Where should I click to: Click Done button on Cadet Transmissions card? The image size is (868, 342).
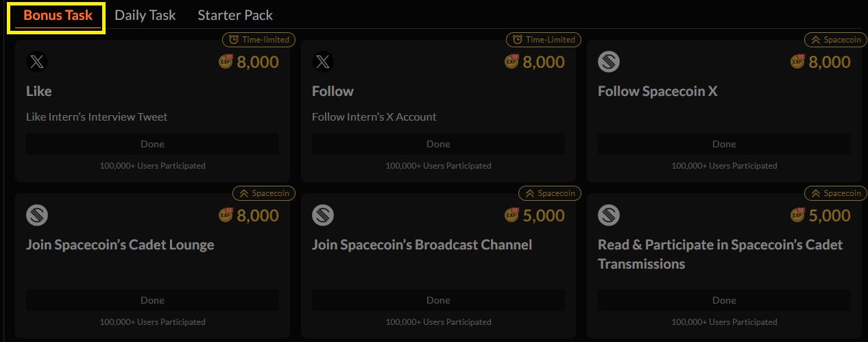click(724, 300)
